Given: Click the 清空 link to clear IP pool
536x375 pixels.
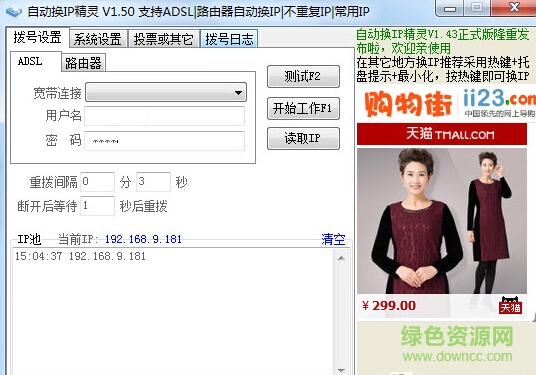Looking at the screenshot, I should (x=333, y=239).
